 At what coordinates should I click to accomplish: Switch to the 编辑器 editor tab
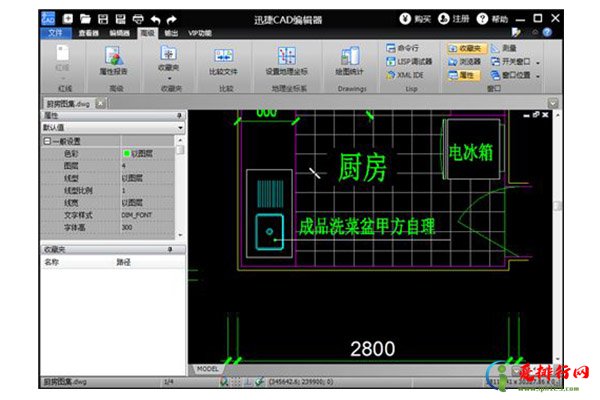pos(119,33)
